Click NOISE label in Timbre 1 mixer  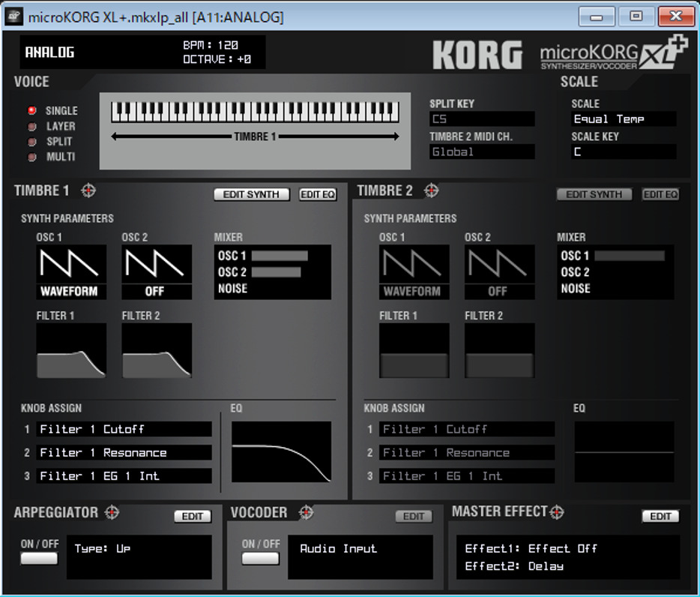pyautogui.click(x=232, y=288)
